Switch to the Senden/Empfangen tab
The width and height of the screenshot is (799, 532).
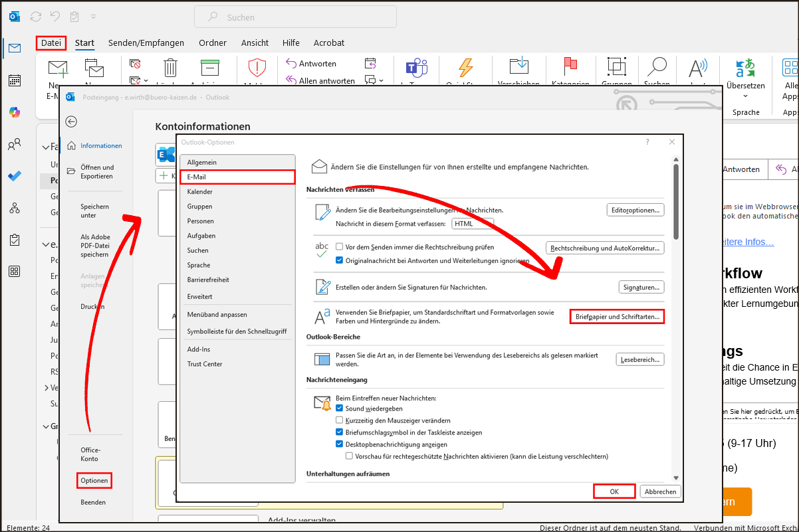click(x=146, y=43)
